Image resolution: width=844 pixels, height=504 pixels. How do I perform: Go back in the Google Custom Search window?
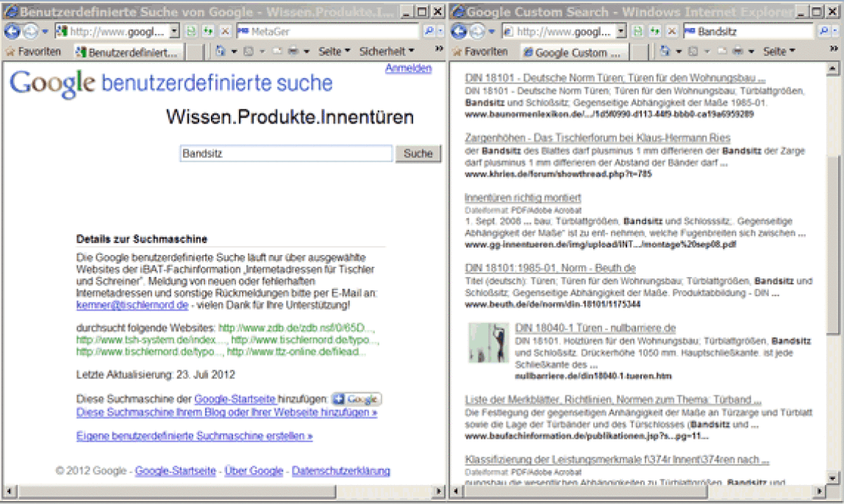459,32
